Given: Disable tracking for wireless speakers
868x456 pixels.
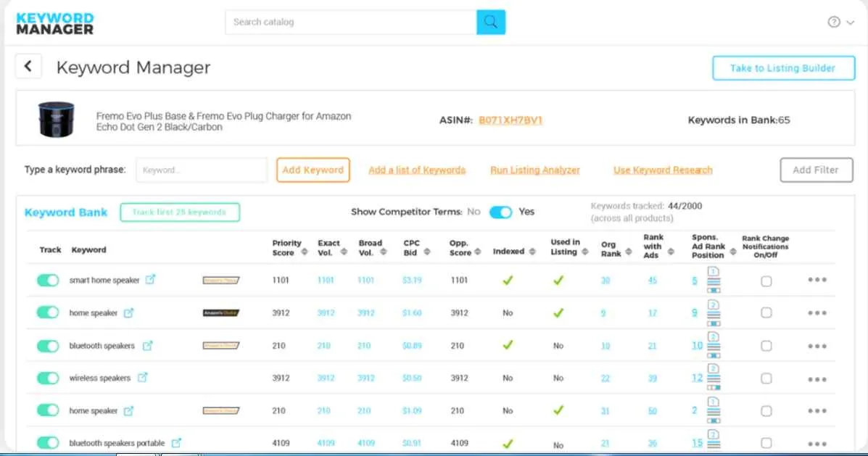Looking at the screenshot, I should click(x=47, y=378).
